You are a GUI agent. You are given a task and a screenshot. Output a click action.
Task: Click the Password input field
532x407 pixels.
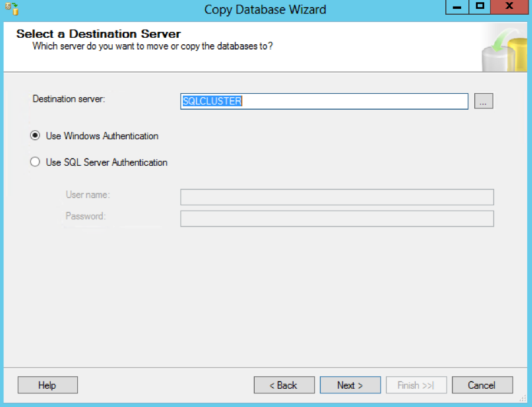pos(337,219)
